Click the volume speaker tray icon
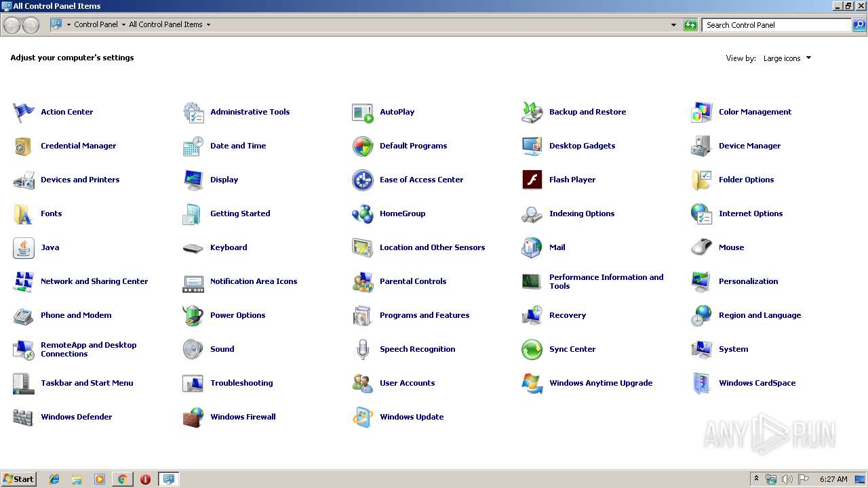 pos(787,479)
